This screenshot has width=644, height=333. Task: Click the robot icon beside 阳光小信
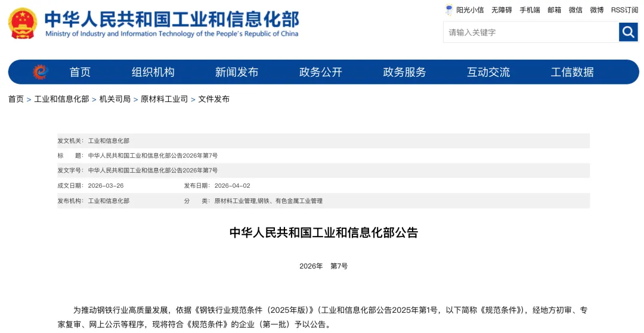pos(449,10)
